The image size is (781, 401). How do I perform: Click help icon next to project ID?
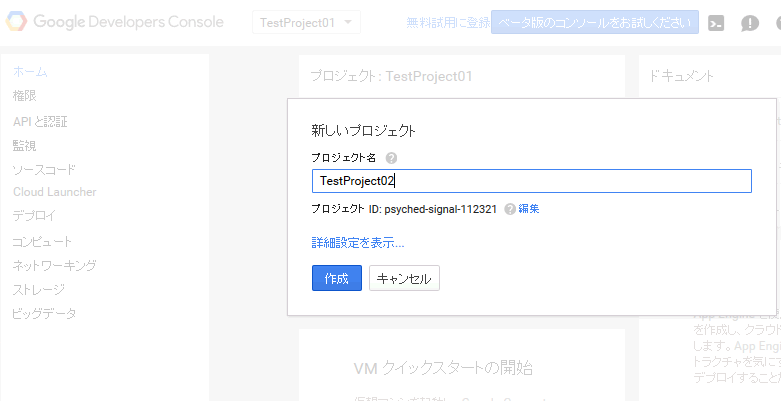(510, 209)
